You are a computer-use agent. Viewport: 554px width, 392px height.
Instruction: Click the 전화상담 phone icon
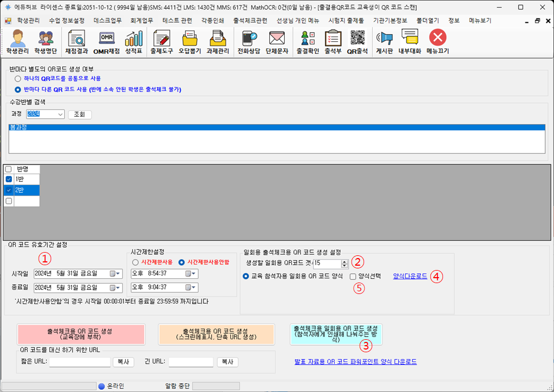[x=250, y=41]
